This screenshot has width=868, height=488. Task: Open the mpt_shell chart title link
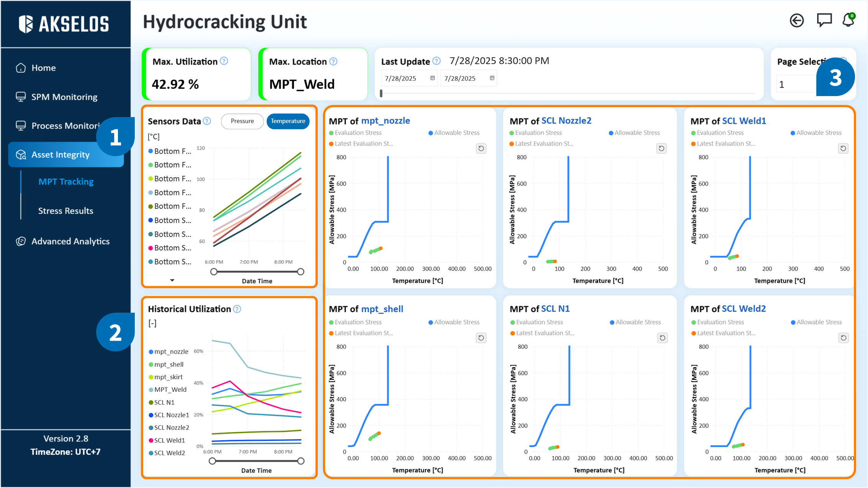[x=382, y=309]
